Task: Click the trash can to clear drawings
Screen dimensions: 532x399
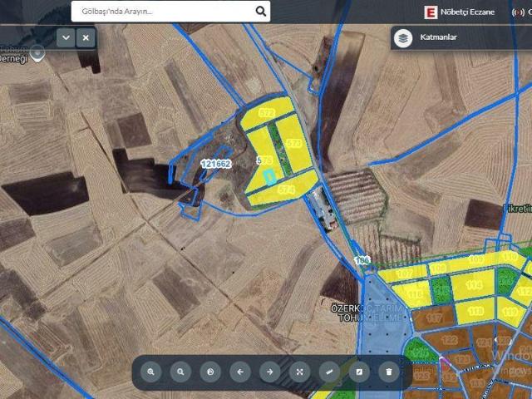Action: coord(389,372)
